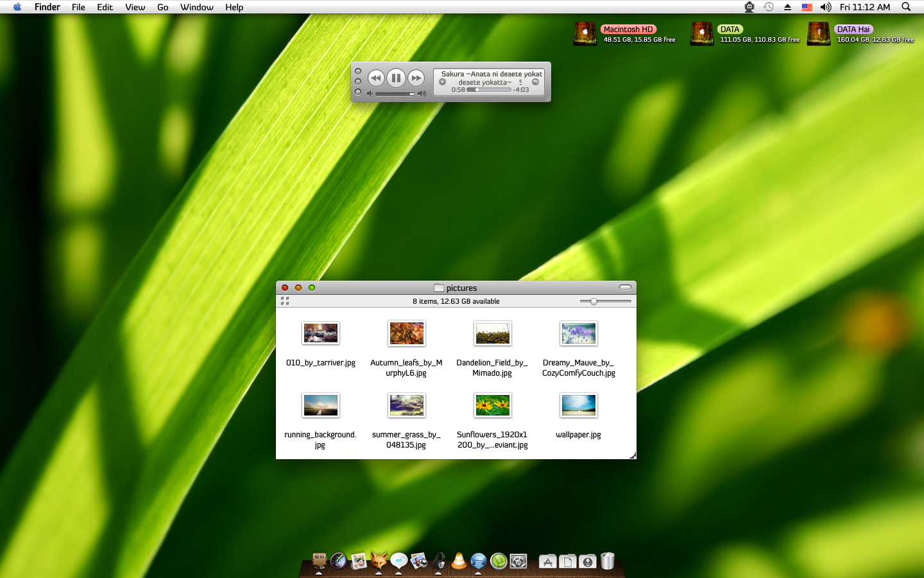The height and width of the screenshot is (578, 924).
Task: Click the folder proxy icon in the pictures title bar
Action: point(439,288)
